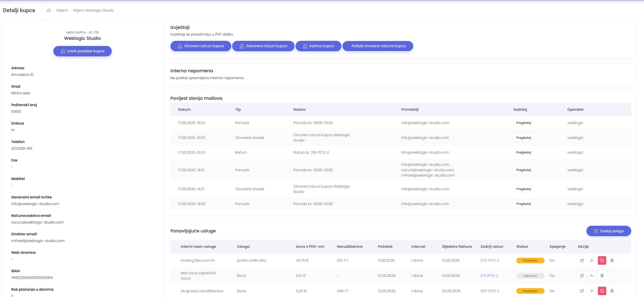Viewport: 644px width, 297px height.
Task: Resume the Hosting fipo.com.hr service
Action: click(x=592, y=261)
